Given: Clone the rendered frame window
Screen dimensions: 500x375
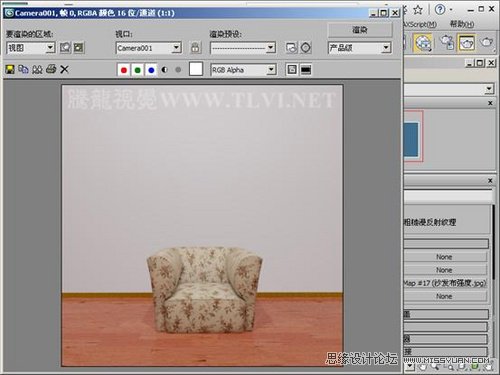Looking at the screenshot, I should click(37, 69).
